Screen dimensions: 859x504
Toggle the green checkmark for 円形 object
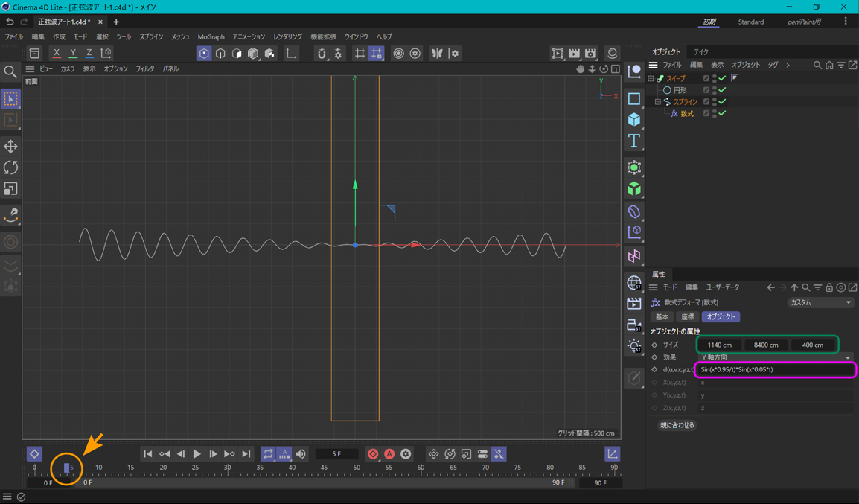point(722,90)
